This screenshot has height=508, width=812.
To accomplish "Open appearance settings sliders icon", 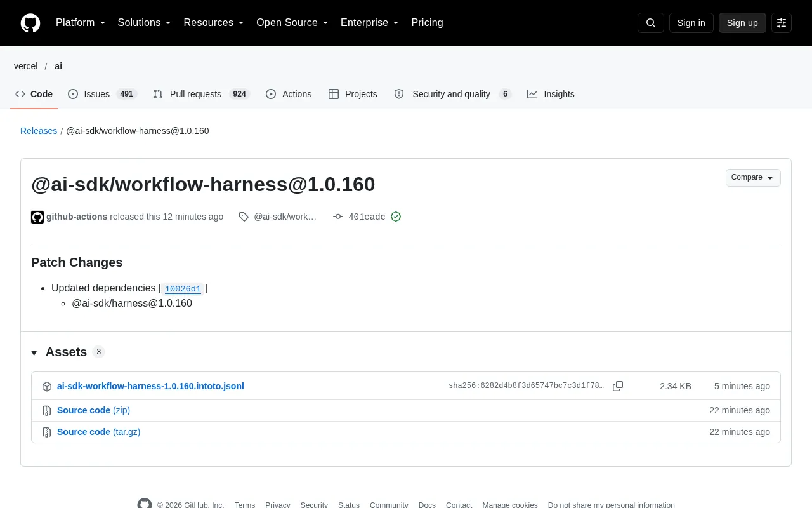I will click(782, 23).
